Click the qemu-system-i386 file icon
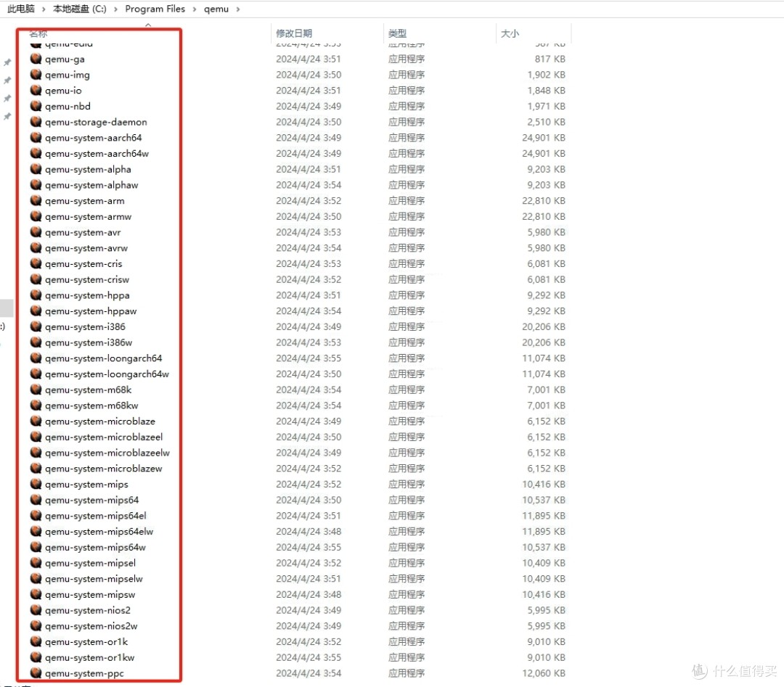 coord(36,326)
